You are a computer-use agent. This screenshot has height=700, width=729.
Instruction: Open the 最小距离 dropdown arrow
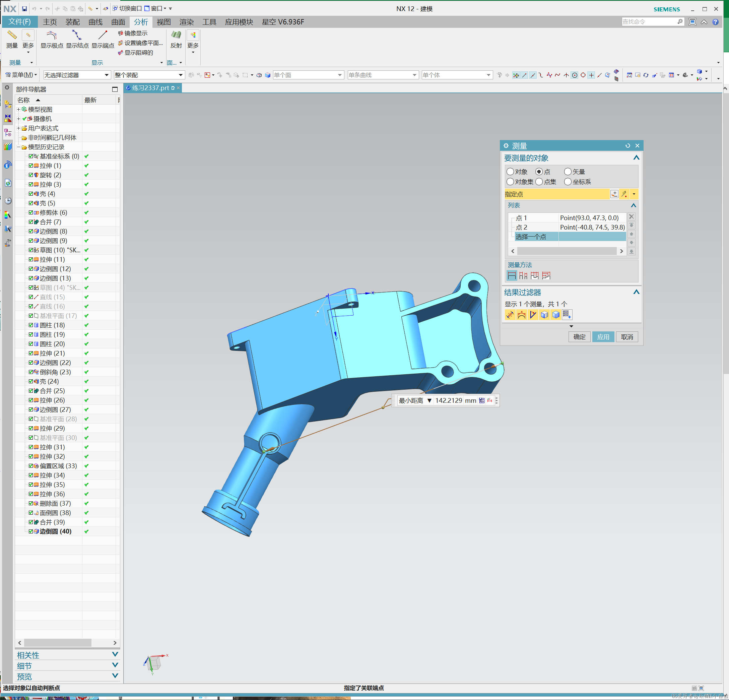point(429,400)
